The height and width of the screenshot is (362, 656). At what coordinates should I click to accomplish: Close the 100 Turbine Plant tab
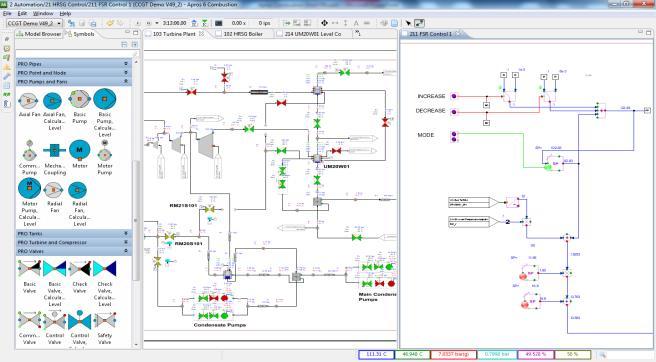201,33
